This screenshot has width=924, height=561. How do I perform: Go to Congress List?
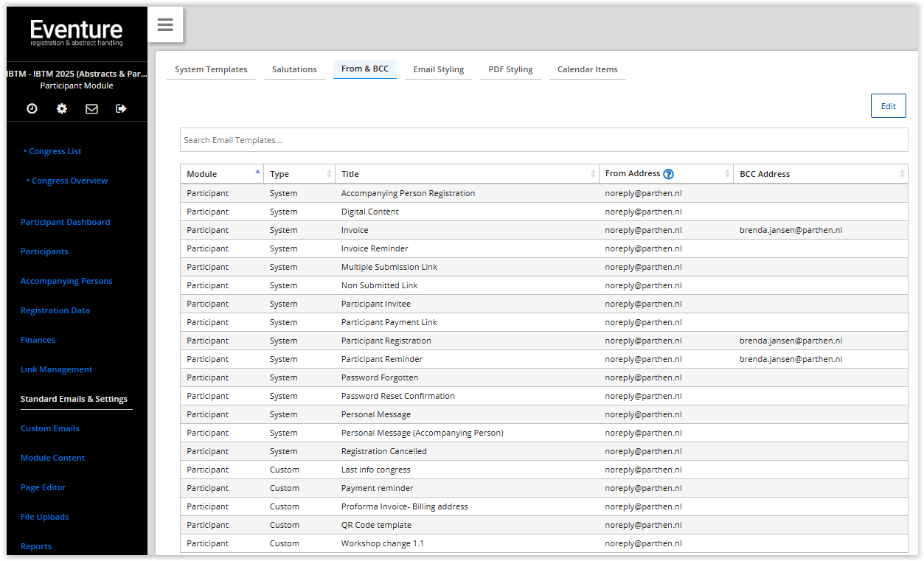[x=55, y=151]
